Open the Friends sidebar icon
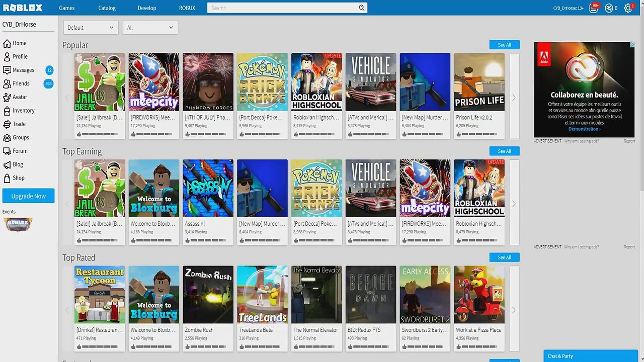This screenshot has height=362, width=644. pyautogui.click(x=7, y=83)
